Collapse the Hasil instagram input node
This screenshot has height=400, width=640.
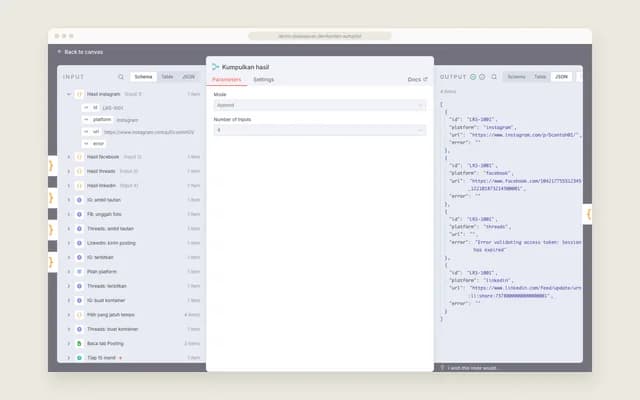69,94
